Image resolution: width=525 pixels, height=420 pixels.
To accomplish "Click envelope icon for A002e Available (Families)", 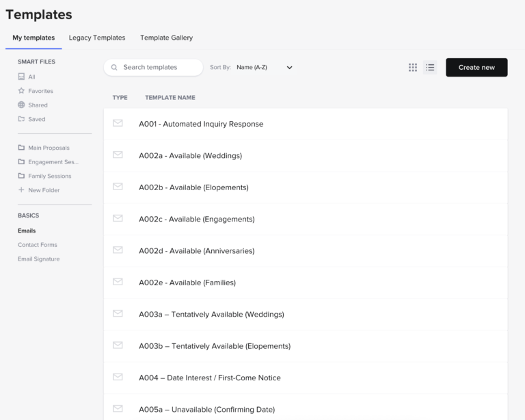I will pyautogui.click(x=118, y=282).
